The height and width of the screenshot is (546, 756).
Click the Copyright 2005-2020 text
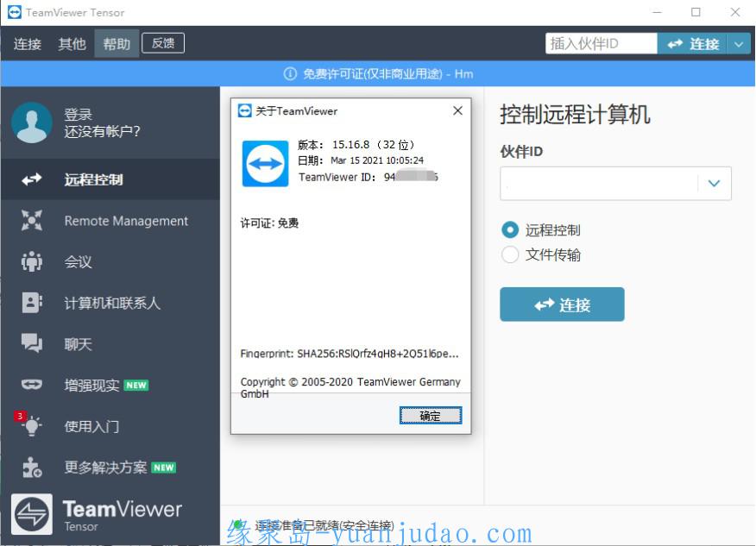pyautogui.click(x=350, y=387)
